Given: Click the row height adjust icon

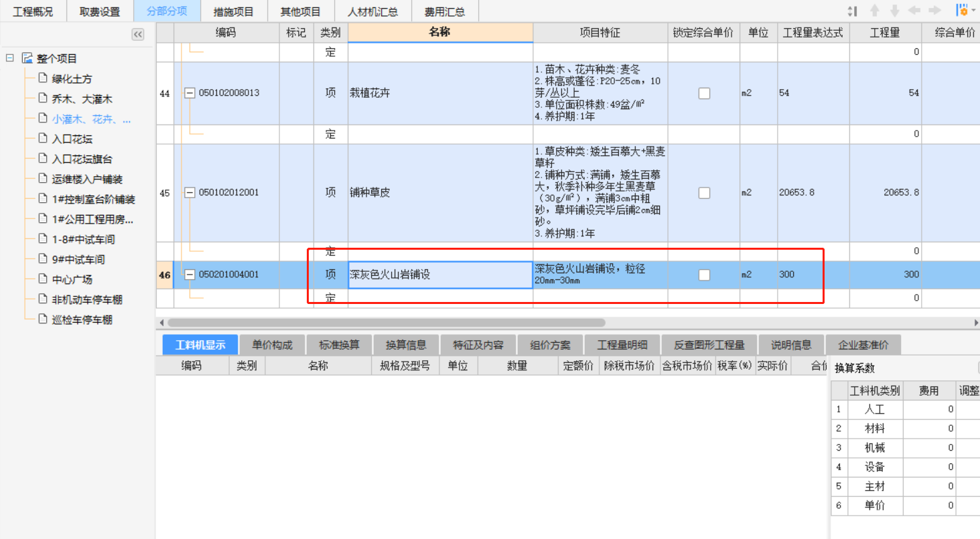Looking at the screenshot, I should coord(852,11).
